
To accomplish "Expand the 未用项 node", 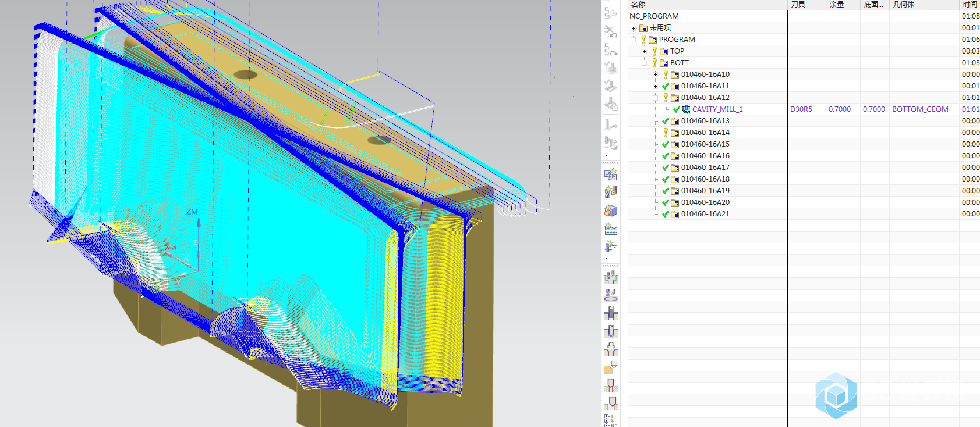I will click(633, 28).
